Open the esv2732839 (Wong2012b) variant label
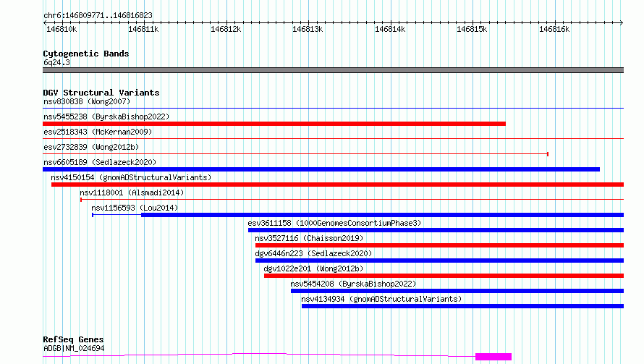 [91, 147]
